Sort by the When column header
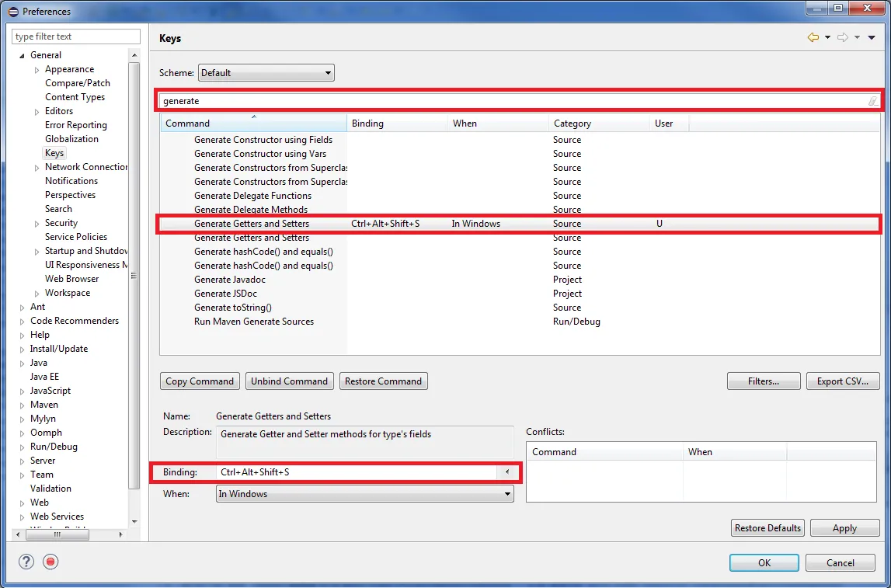The width and height of the screenshot is (891, 588). click(x=499, y=124)
